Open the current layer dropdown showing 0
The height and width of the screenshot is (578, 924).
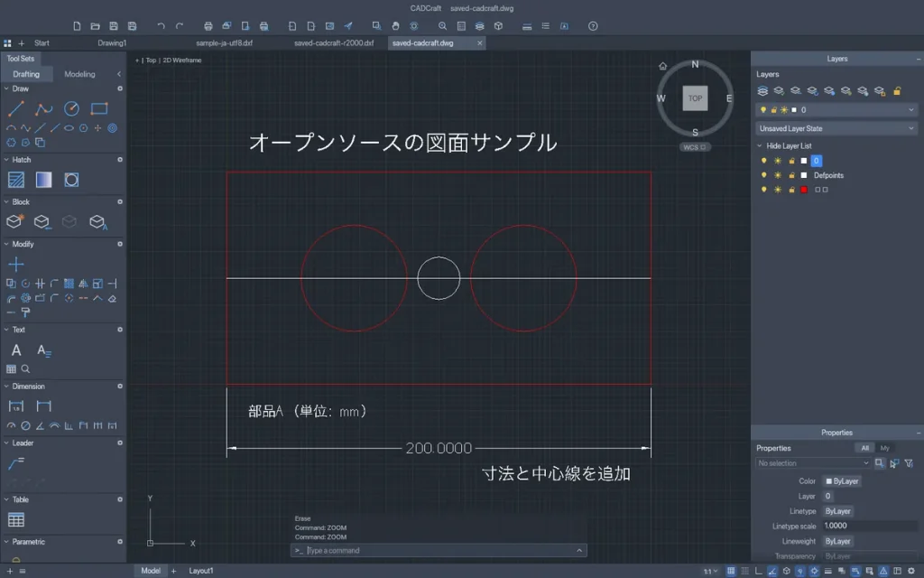(836, 109)
